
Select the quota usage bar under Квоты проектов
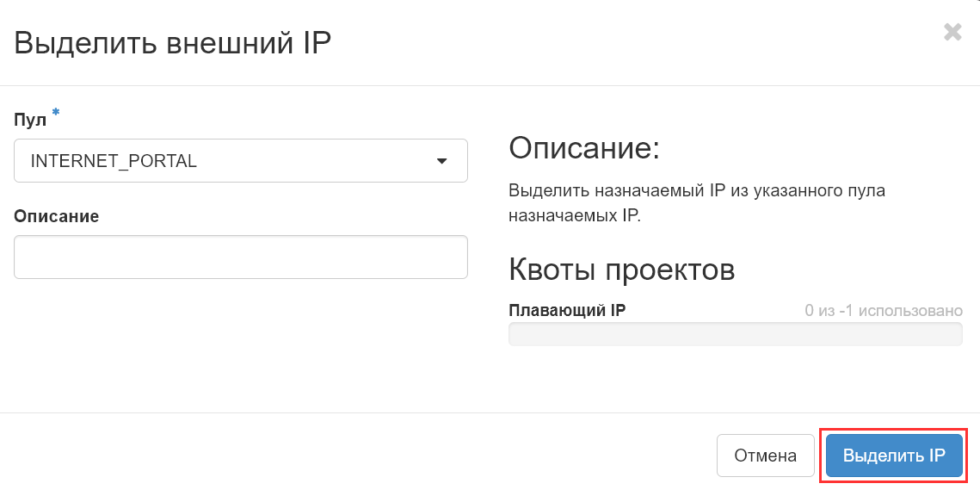pyautogui.click(x=735, y=334)
